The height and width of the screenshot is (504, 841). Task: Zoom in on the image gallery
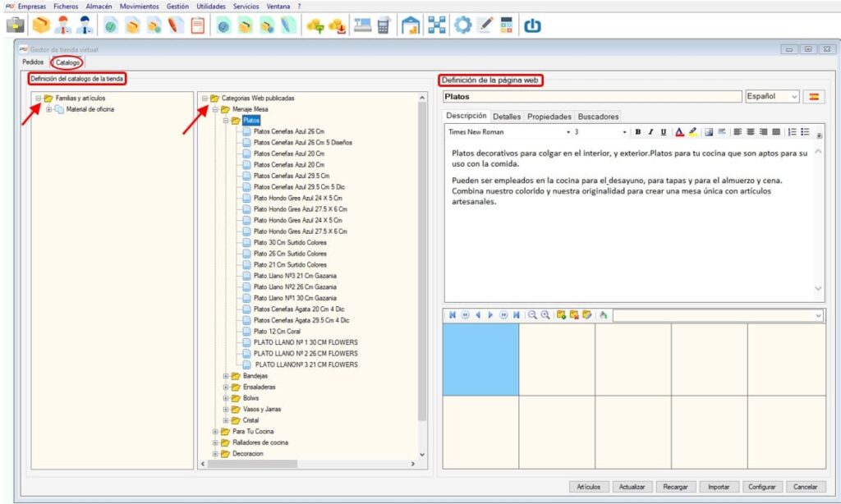click(545, 315)
